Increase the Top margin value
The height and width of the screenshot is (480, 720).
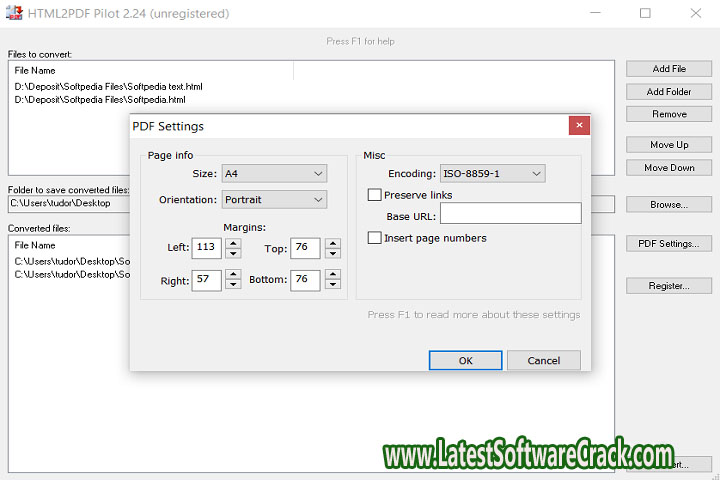coord(332,243)
